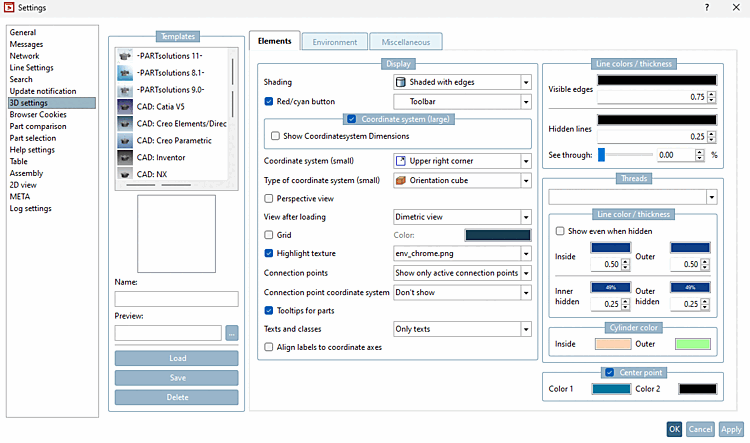The width and height of the screenshot is (750, 443).
Task: Click the Save template button
Action: pyautogui.click(x=176, y=378)
